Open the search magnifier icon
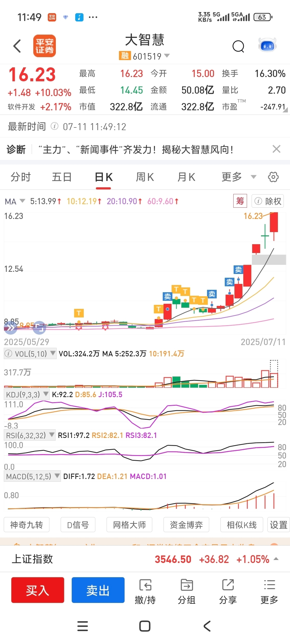Screen dimensions: 290x644 pos(238,46)
